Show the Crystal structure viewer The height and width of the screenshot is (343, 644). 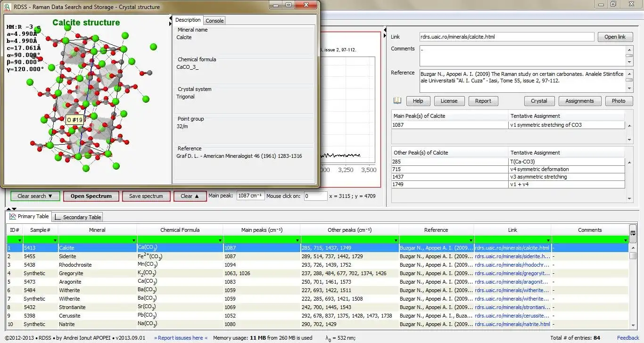tap(539, 101)
